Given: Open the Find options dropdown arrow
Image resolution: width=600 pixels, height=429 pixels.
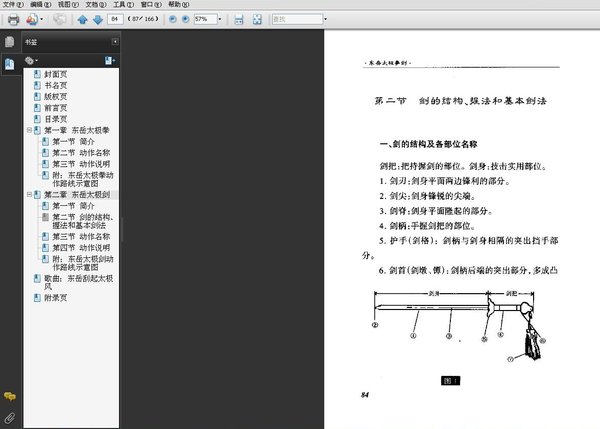Looking at the screenshot, I should click(326, 19).
